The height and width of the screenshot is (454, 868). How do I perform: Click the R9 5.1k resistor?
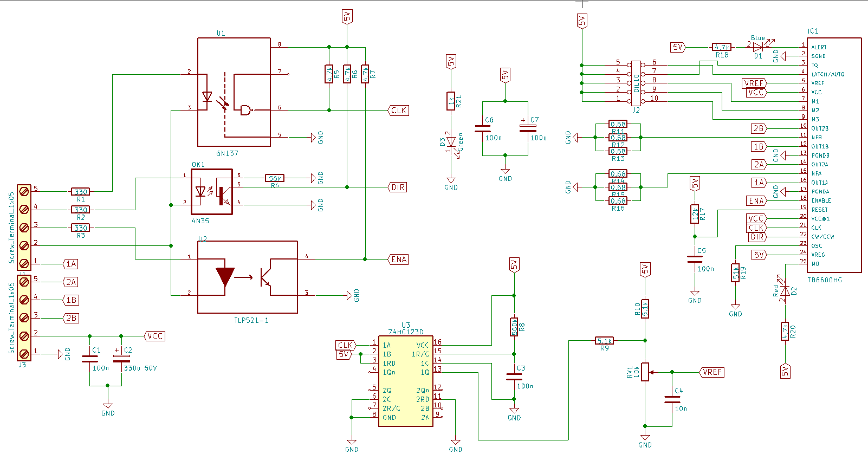coord(604,341)
